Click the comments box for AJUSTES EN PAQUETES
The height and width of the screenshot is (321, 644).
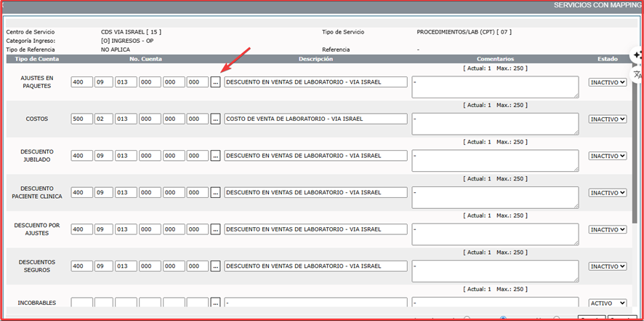click(x=494, y=87)
